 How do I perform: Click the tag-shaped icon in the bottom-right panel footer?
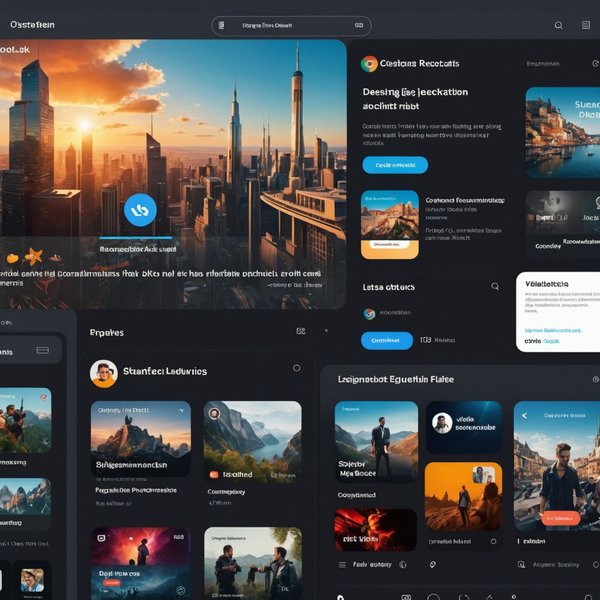click(432, 564)
